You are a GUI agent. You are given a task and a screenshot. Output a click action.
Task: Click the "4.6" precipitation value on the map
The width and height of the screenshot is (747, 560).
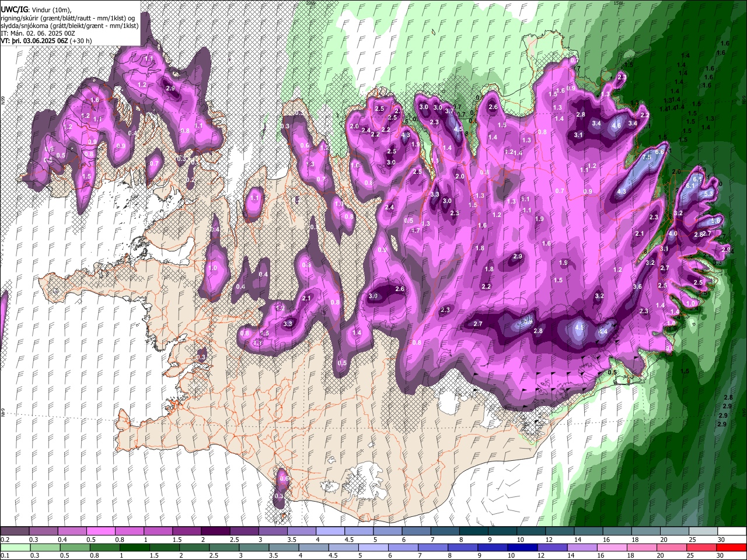[616, 125]
